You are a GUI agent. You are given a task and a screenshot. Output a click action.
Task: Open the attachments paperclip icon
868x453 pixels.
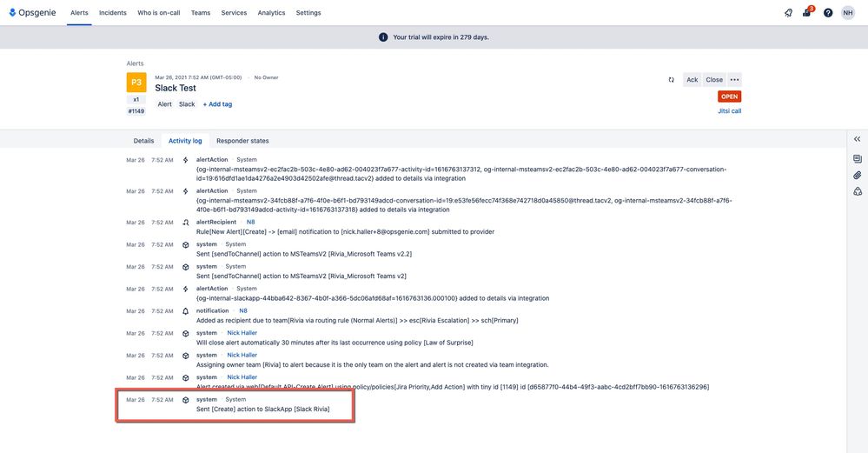click(x=857, y=175)
